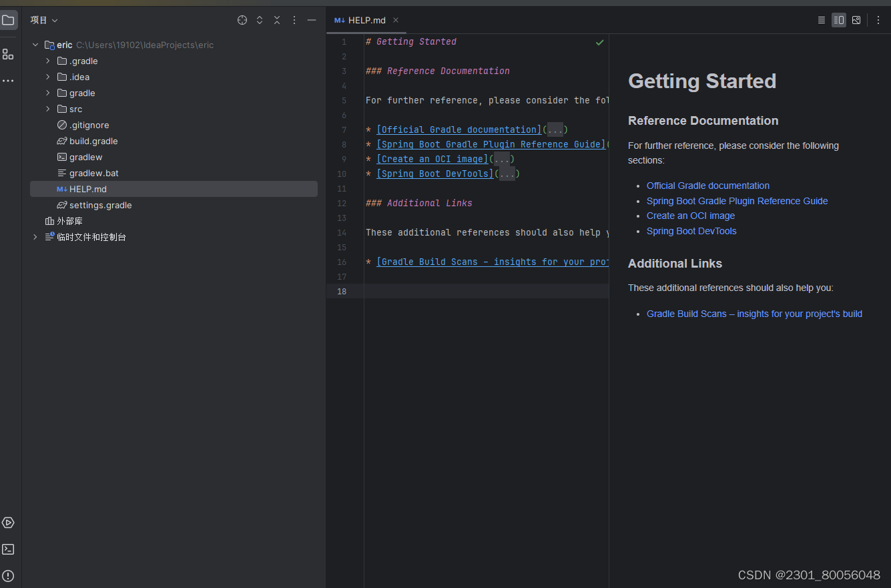Viewport: 891px width, 588px height.
Task: Open build.gradle in project tree
Action: click(x=93, y=141)
